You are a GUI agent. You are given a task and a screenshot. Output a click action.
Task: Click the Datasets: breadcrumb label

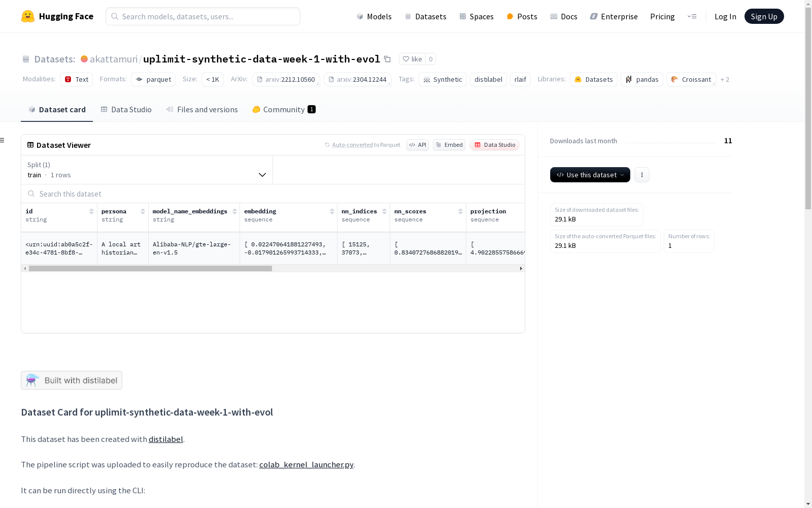click(x=54, y=59)
